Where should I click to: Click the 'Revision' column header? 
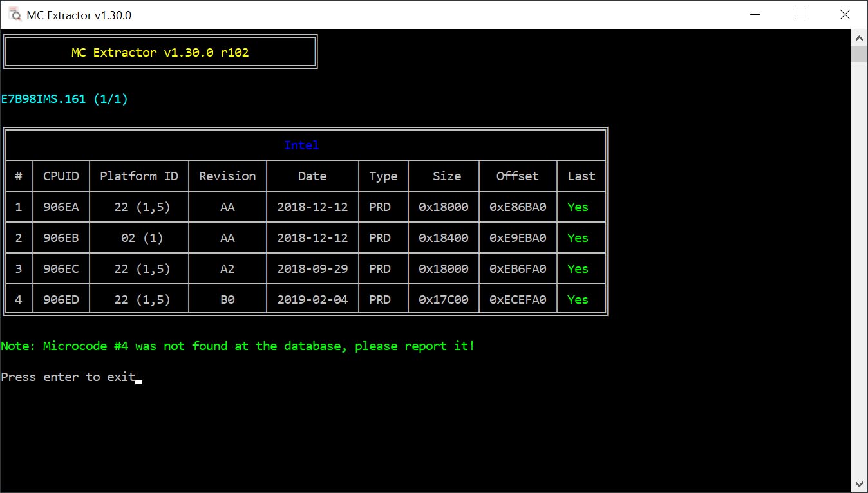227,176
